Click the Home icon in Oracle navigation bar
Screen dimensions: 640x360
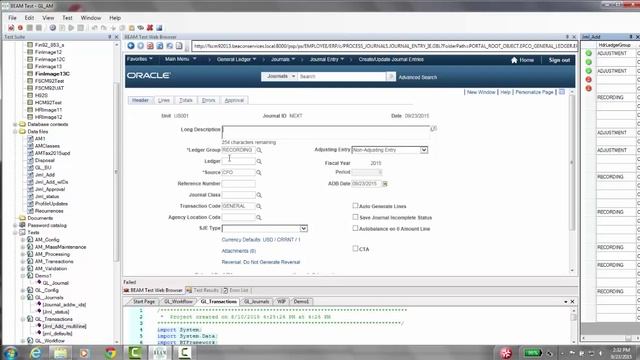click(x=514, y=60)
